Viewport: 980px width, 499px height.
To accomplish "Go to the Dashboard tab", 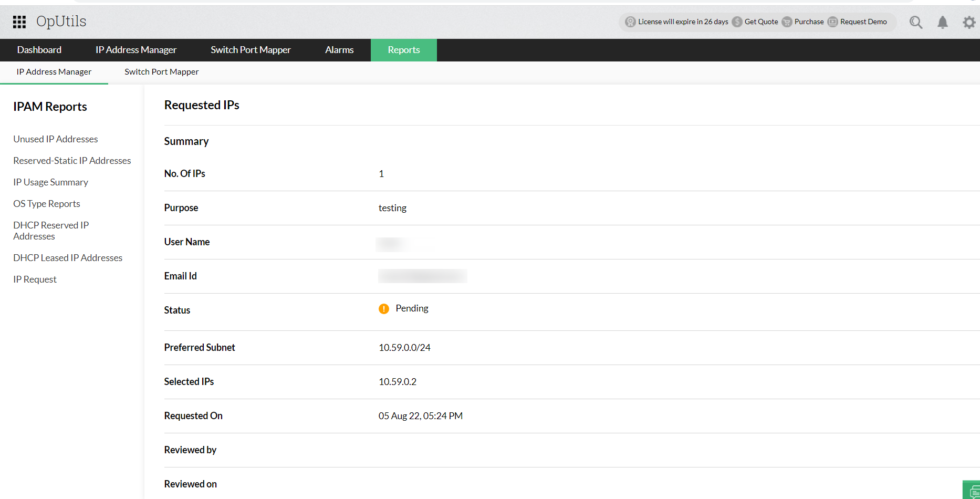I will click(x=39, y=50).
